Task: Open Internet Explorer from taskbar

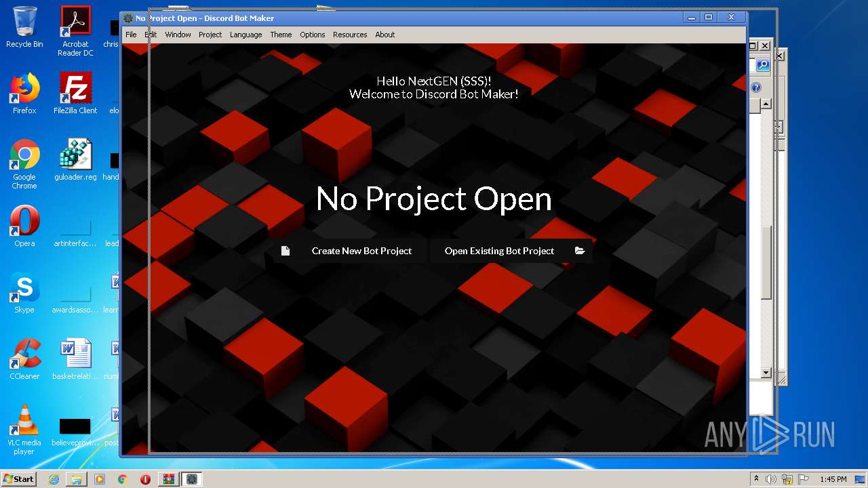Action: [x=54, y=479]
